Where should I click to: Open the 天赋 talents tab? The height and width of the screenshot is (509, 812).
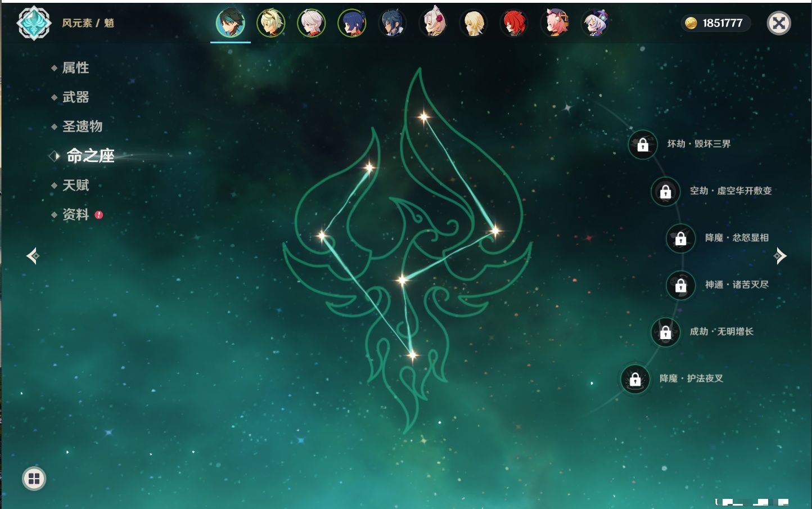tap(75, 185)
